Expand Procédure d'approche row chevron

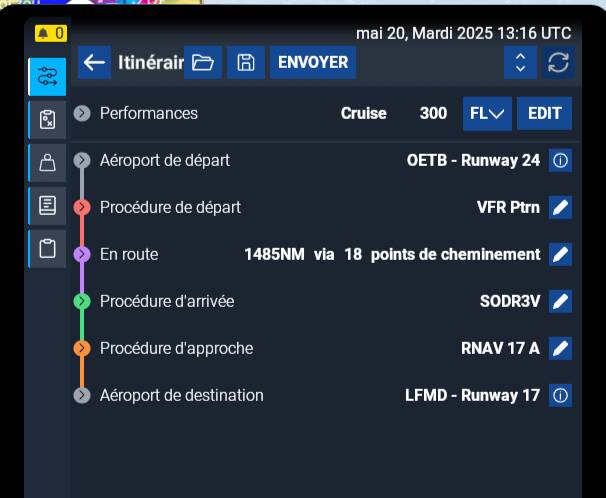click(x=82, y=349)
